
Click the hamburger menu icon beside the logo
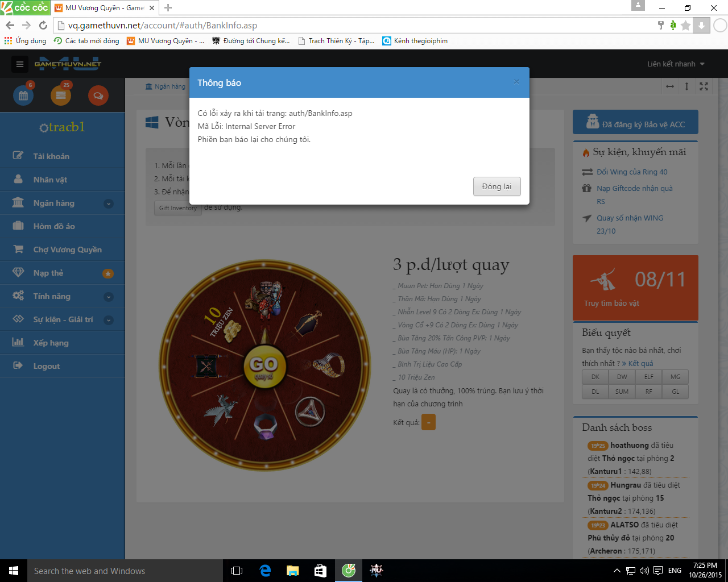point(20,64)
